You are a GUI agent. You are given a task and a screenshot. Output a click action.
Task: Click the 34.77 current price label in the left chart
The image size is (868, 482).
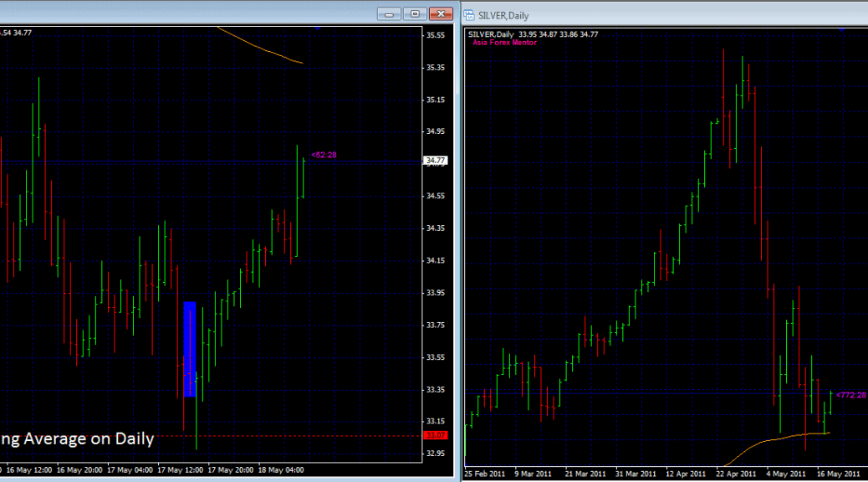click(435, 161)
